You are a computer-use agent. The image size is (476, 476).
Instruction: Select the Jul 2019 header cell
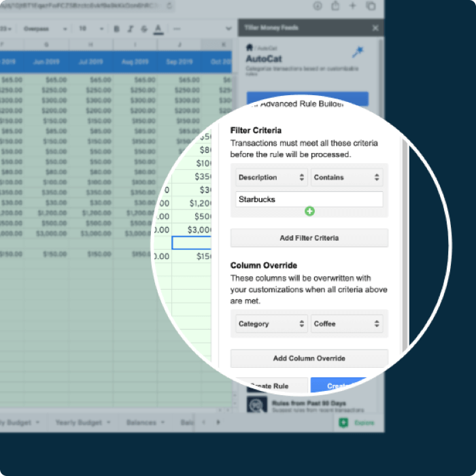[90, 62]
